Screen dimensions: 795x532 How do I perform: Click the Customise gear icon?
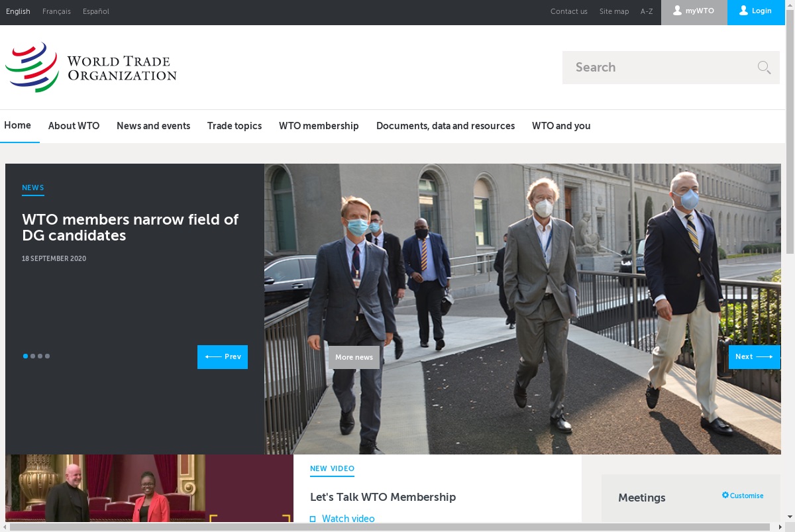[x=725, y=496]
